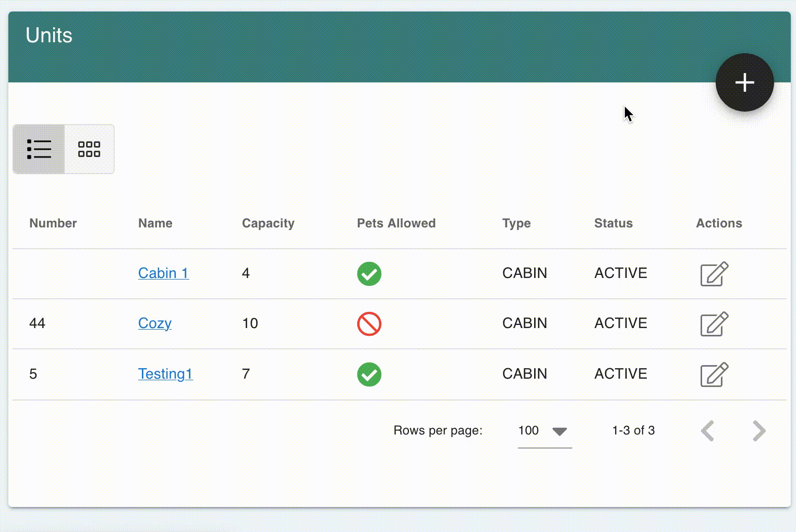Click the 1-3 of 3 pagination text
This screenshot has height=532, width=796.
(x=633, y=430)
